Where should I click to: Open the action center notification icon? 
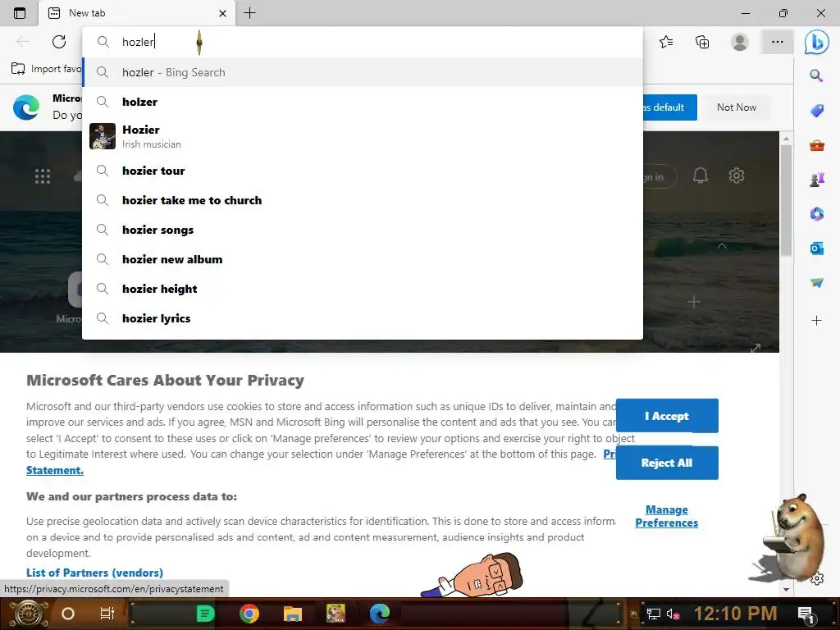point(806,614)
